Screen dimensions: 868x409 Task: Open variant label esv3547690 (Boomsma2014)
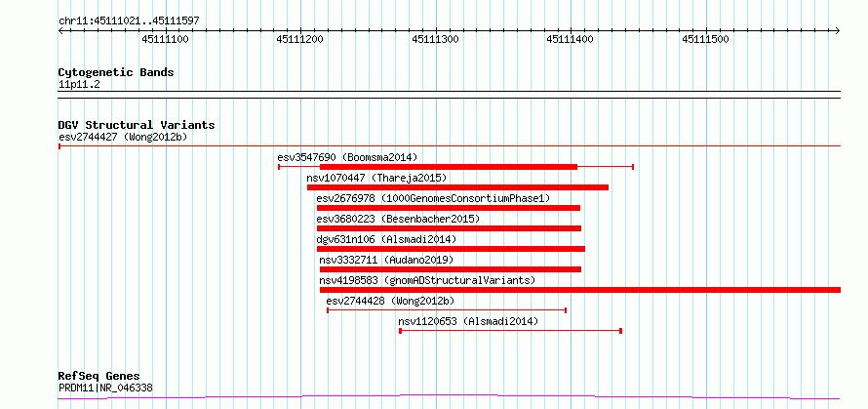(347, 157)
